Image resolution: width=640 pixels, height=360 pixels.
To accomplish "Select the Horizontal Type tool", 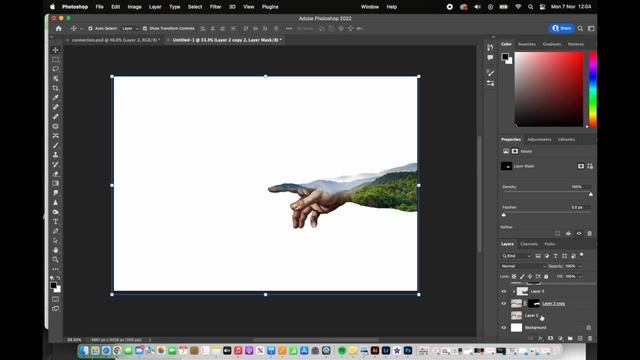I will tap(56, 222).
